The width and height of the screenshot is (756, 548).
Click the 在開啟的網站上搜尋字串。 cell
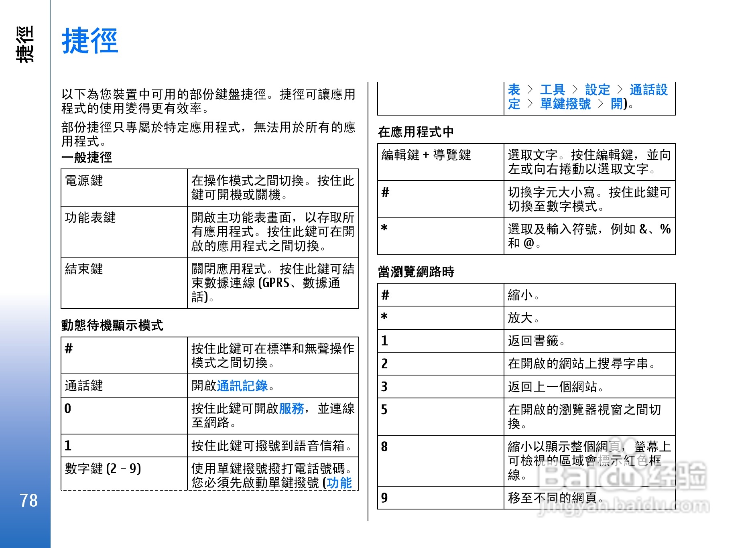589,363
